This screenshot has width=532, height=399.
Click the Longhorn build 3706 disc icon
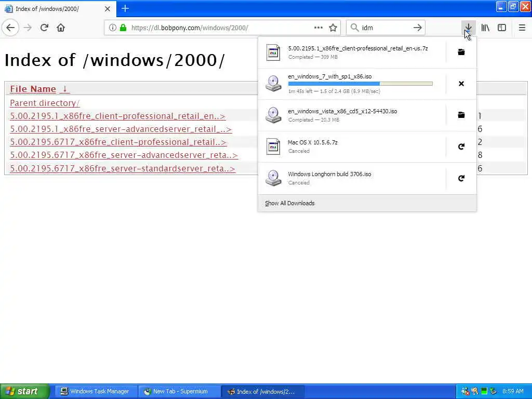click(273, 178)
